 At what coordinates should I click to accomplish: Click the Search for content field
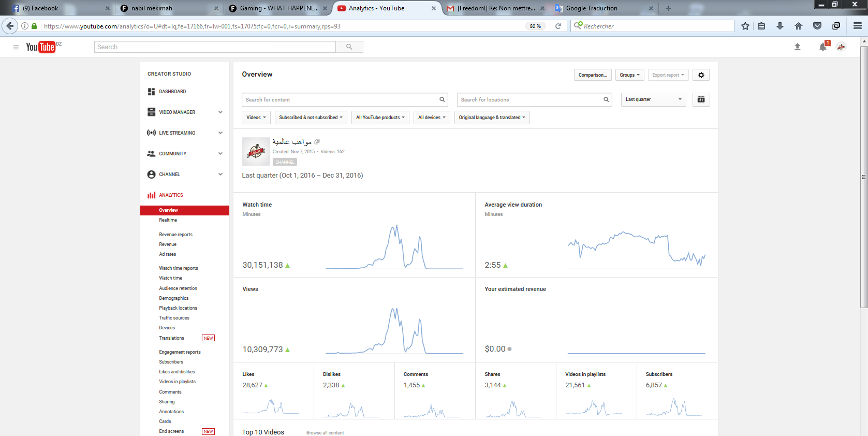pos(340,99)
